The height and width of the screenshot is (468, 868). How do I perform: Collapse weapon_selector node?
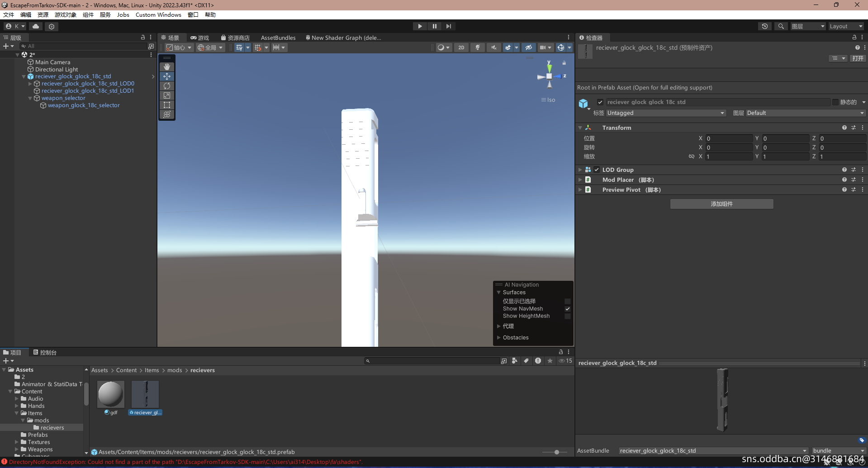tap(30, 98)
